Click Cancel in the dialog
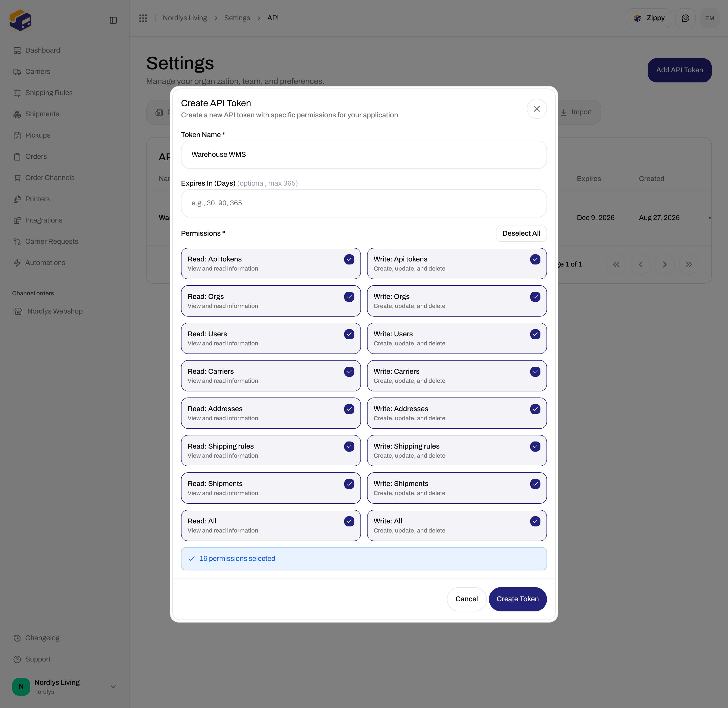728x708 pixels. coord(466,599)
